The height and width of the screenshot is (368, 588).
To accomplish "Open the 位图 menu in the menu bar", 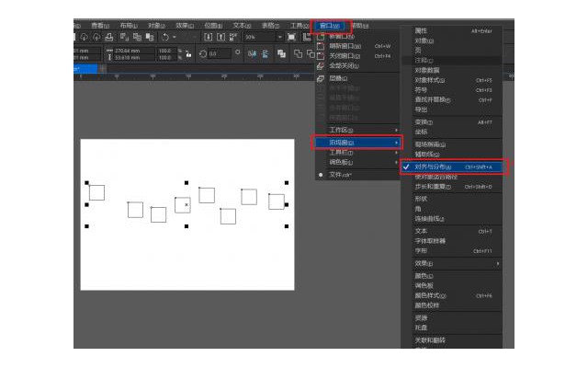I will [213, 26].
